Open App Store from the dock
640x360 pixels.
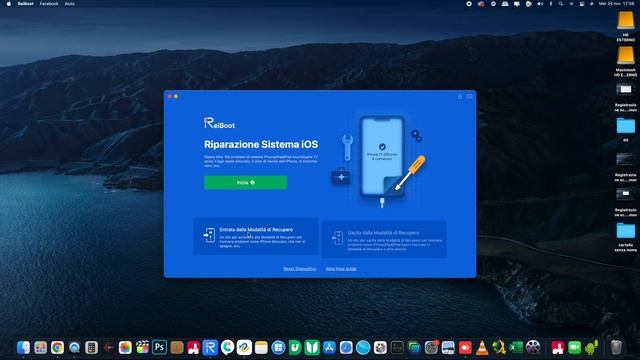click(x=329, y=347)
